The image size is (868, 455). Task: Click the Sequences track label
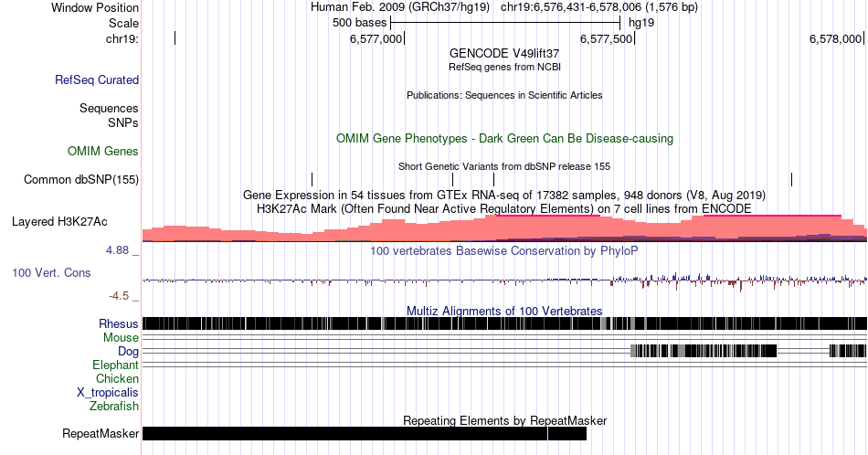109,108
